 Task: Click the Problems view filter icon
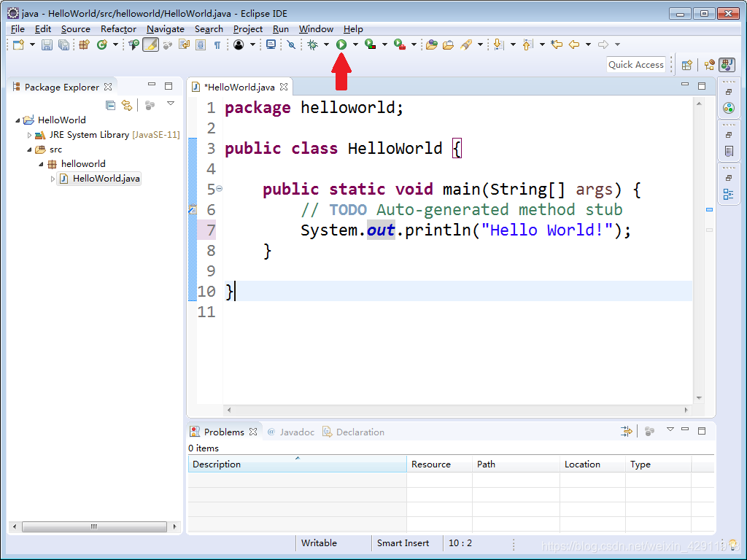(626, 432)
